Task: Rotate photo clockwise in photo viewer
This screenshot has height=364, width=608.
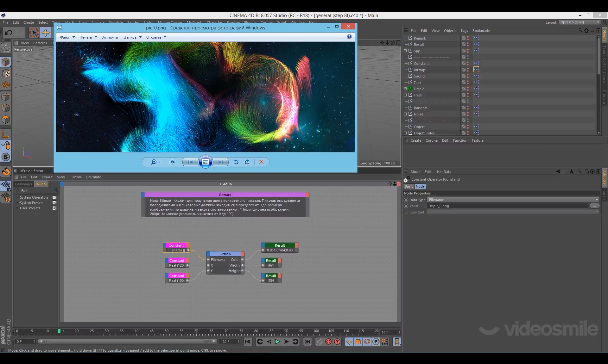Action: click(x=247, y=162)
